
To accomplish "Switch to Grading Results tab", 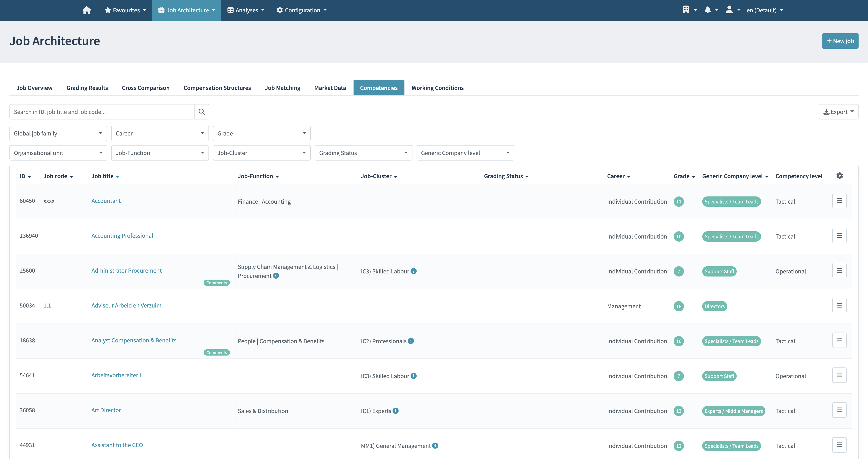I will (87, 88).
